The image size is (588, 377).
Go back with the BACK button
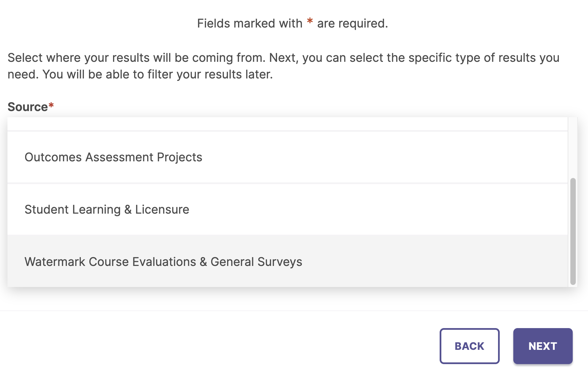pyautogui.click(x=469, y=346)
